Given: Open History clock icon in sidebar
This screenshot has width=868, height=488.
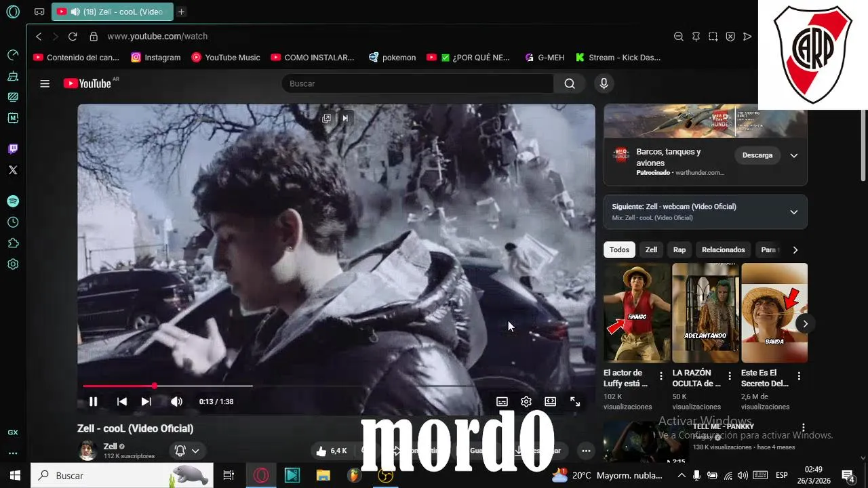Looking at the screenshot, I should coord(13,222).
